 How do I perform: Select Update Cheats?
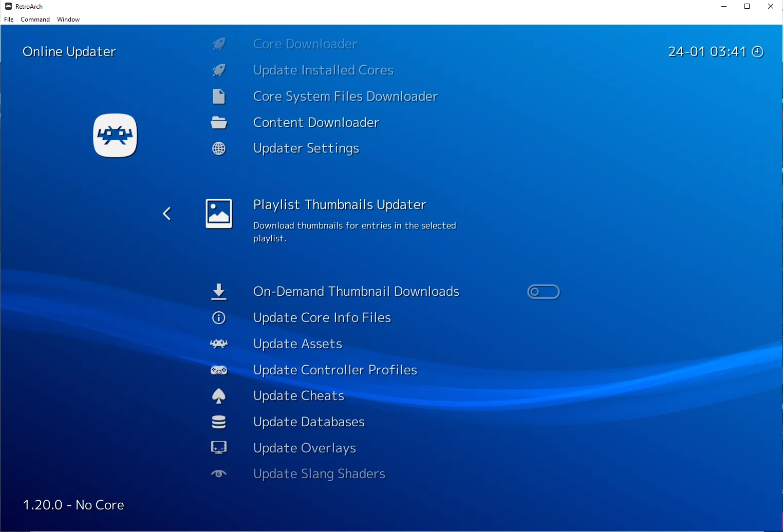tap(299, 396)
